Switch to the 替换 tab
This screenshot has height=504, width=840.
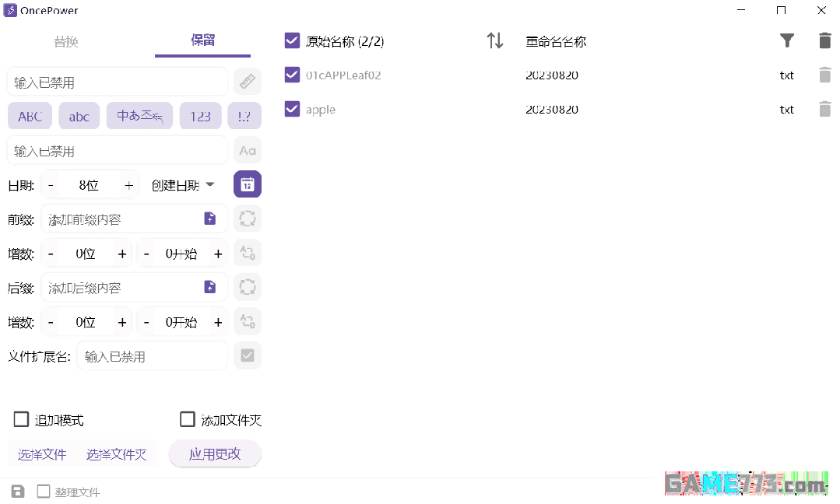[x=66, y=41]
